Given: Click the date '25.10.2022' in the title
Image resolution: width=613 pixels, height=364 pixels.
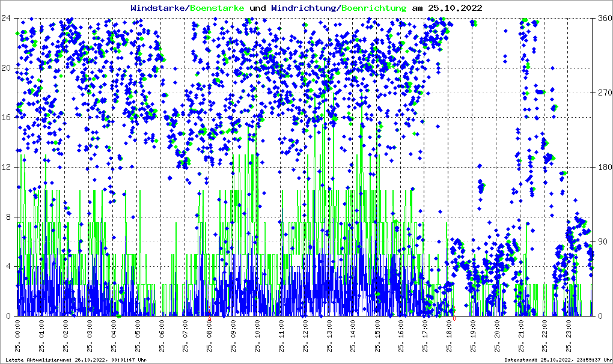Looking at the screenshot, I should click(455, 8).
